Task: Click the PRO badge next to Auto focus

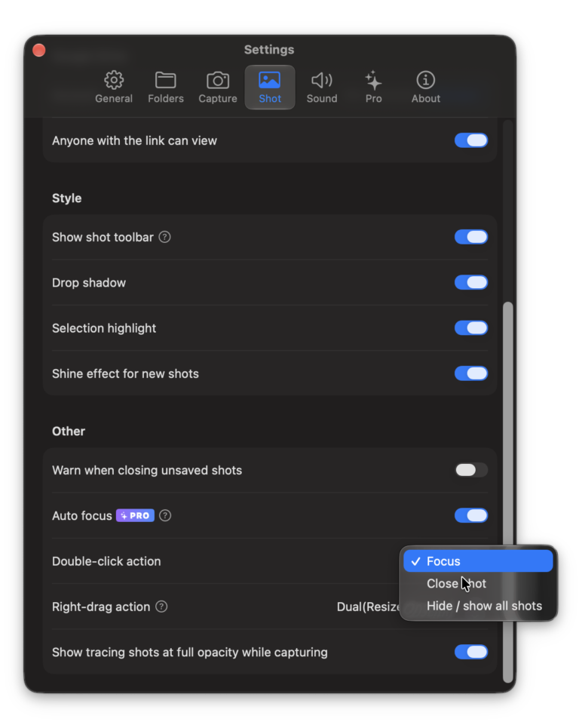Action: coord(135,515)
